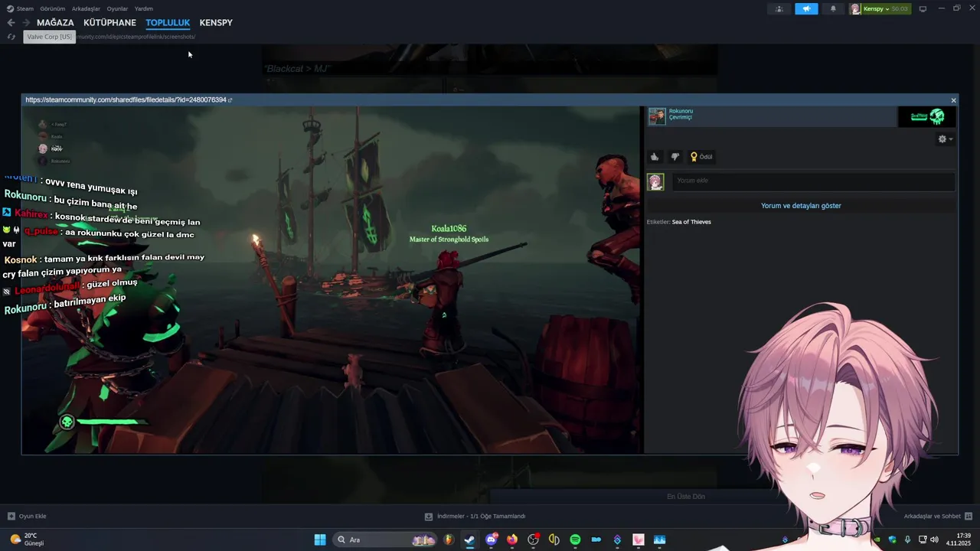
Task: Switch to the MAĞAZA tab
Action: point(55,22)
